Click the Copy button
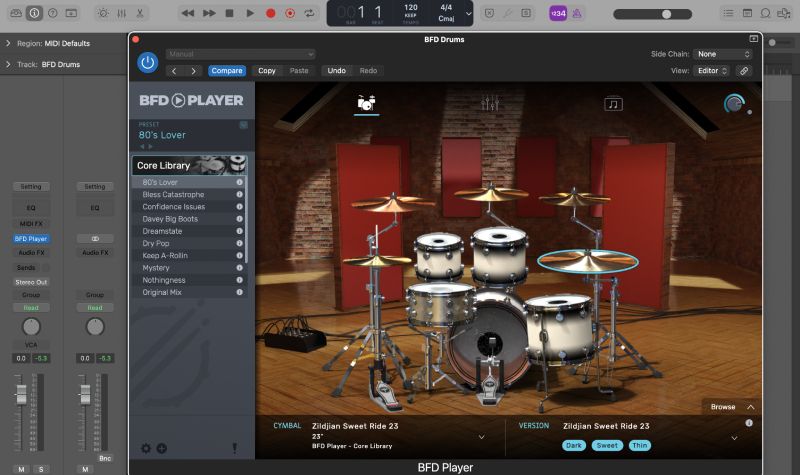The height and width of the screenshot is (475, 800). [266, 71]
